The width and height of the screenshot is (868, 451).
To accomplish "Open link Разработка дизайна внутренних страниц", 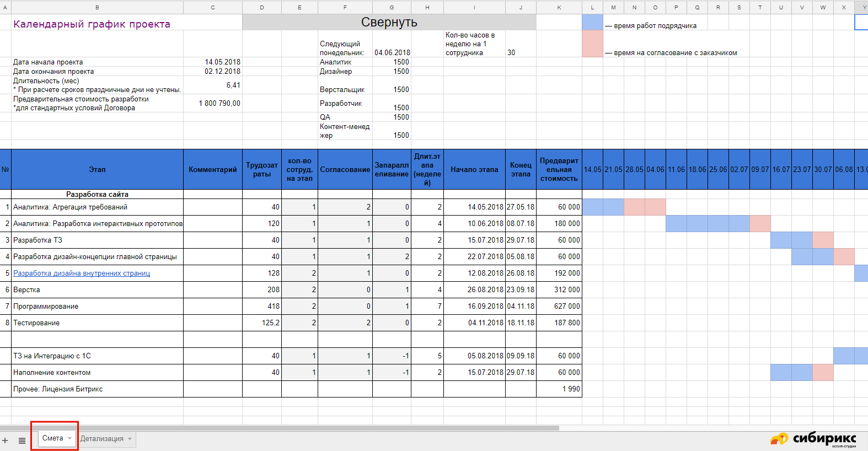I will pos(82,273).
